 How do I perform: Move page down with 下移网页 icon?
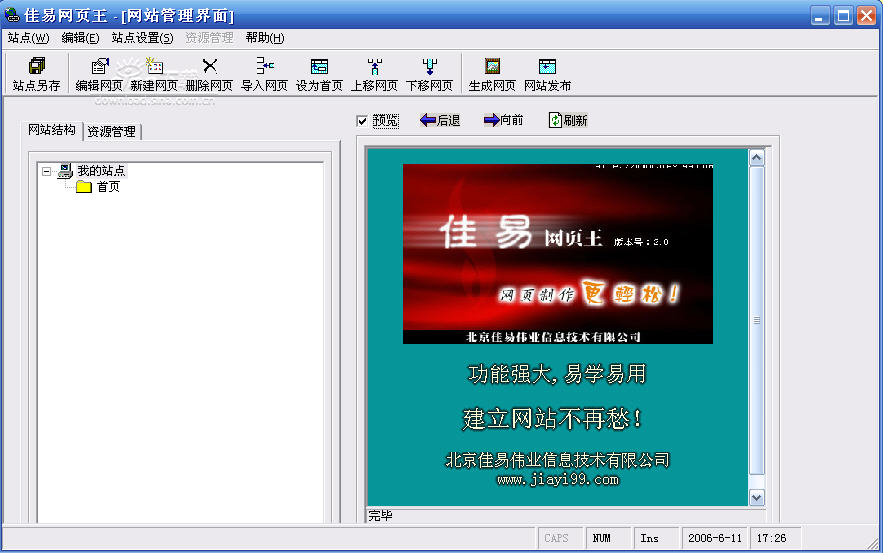429,74
